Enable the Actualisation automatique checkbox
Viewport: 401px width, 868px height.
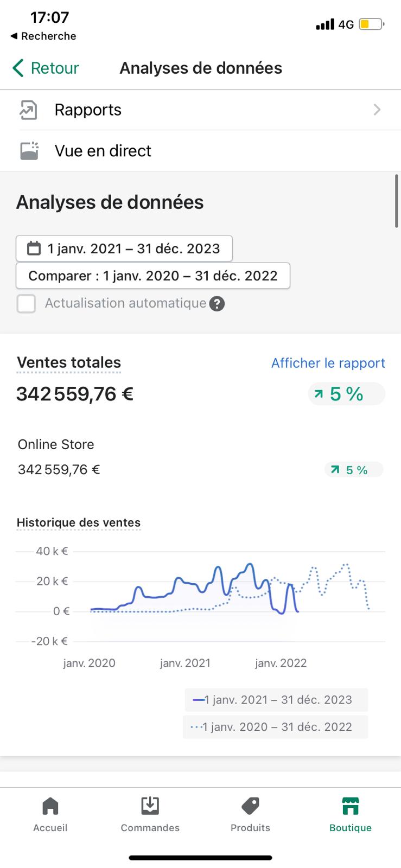[x=26, y=303]
